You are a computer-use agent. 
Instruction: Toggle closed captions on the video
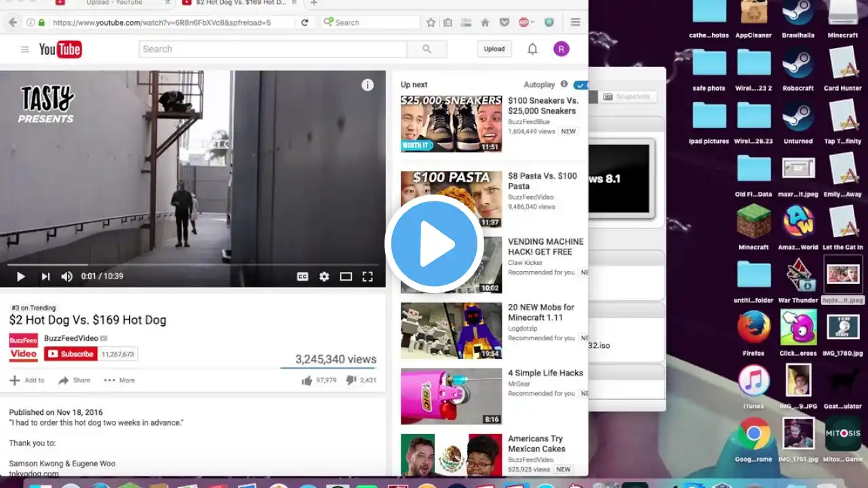302,277
